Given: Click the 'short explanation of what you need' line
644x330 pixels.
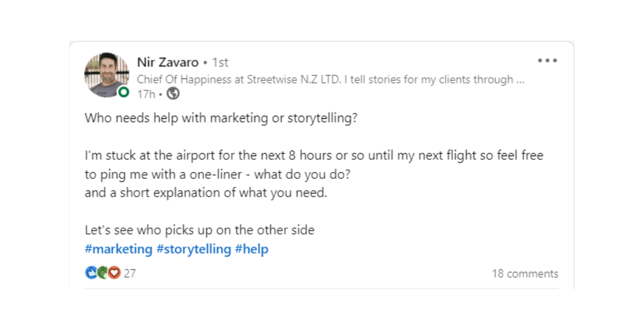Looking at the screenshot, I should coord(206,193).
